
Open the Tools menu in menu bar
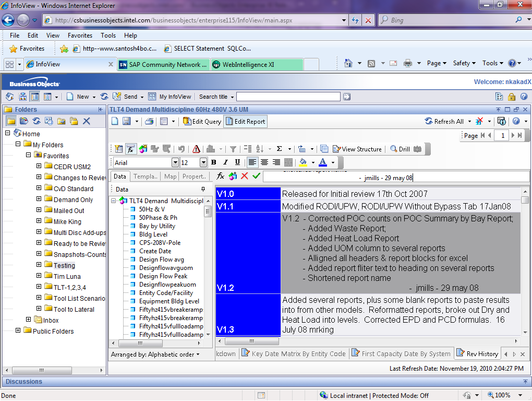click(x=108, y=36)
